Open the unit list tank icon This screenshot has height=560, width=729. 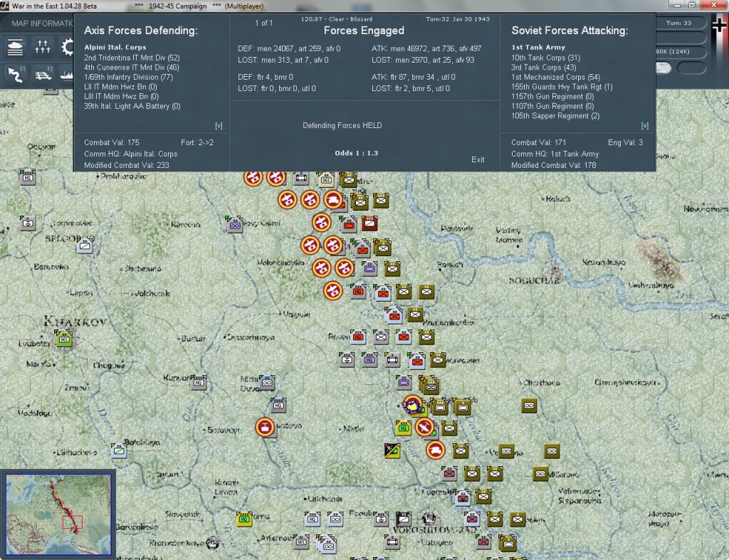click(x=15, y=47)
